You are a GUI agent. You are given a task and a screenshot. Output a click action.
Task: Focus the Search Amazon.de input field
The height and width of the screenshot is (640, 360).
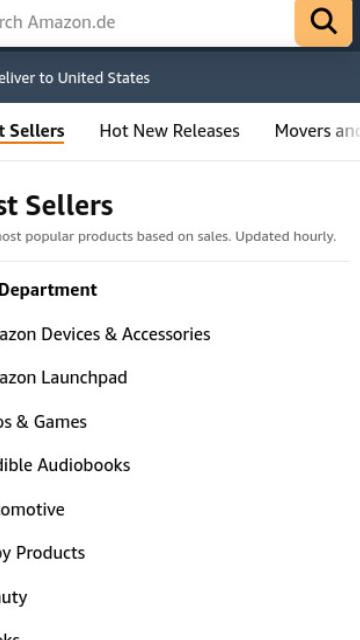click(147, 22)
